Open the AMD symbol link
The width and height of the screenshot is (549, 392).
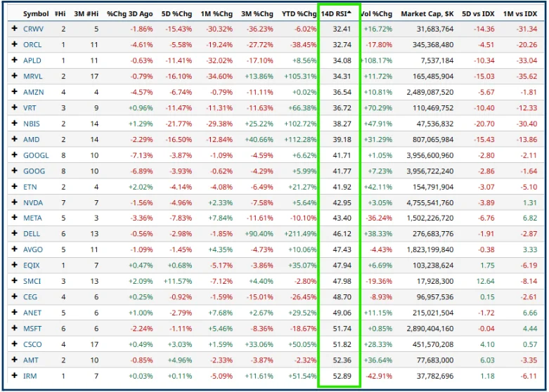pyautogui.click(x=31, y=139)
